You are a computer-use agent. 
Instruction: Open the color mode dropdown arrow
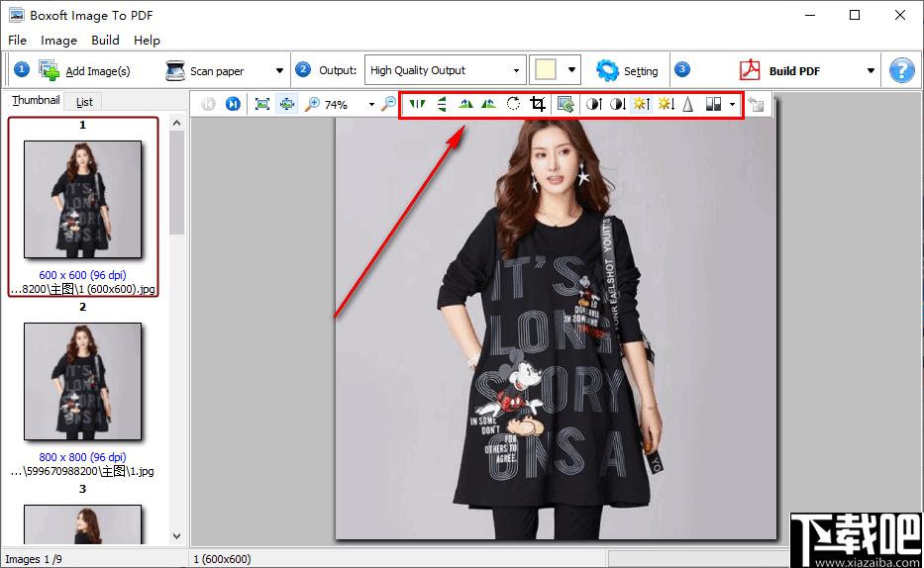coord(732,105)
